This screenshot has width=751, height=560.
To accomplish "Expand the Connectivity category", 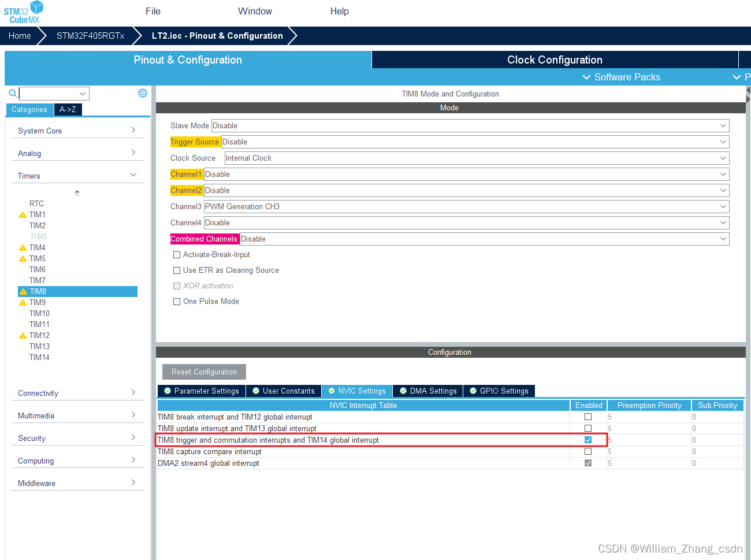I will pos(77,393).
